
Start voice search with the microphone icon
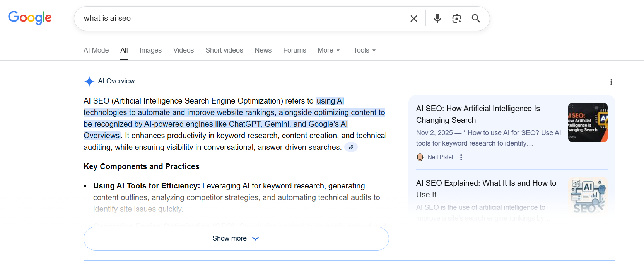[x=437, y=18]
